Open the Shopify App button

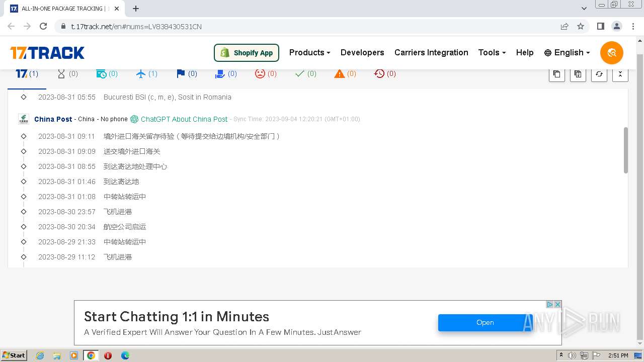point(247,52)
